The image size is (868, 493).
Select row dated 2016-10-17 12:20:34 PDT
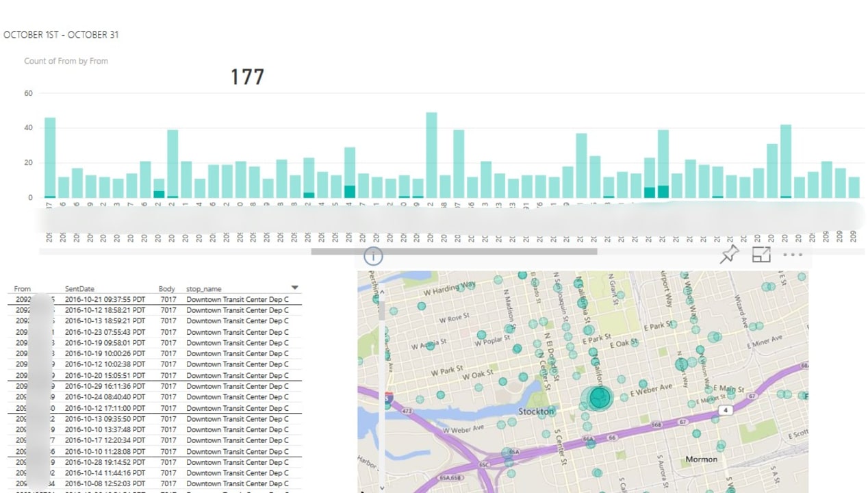pos(155,440)
